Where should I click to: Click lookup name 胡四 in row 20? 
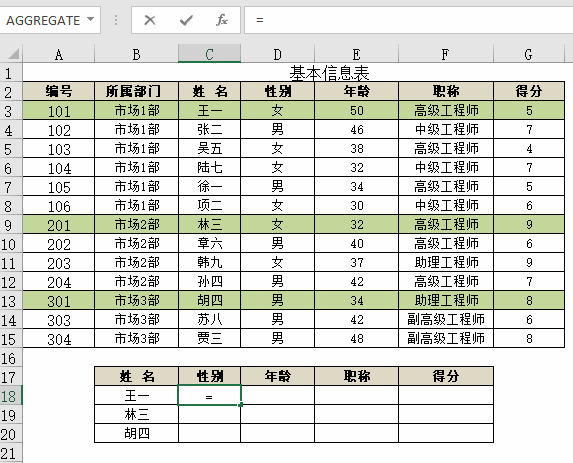tap(136, 433)
